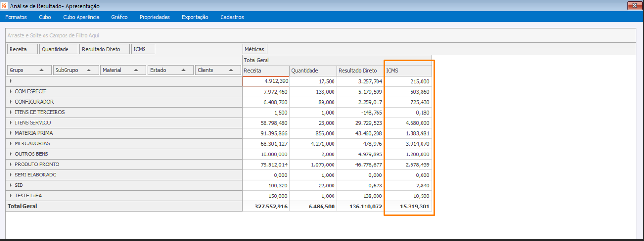Screen dimensions: 644x241
Task: Open the Propriedades menu
Action: click(155, 17)
